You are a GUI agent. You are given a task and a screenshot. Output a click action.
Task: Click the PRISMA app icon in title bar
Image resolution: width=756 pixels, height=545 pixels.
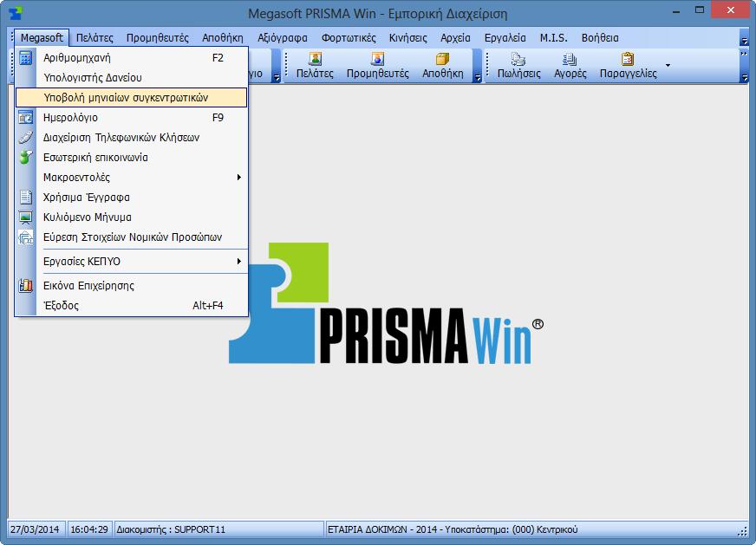(16, 13)
